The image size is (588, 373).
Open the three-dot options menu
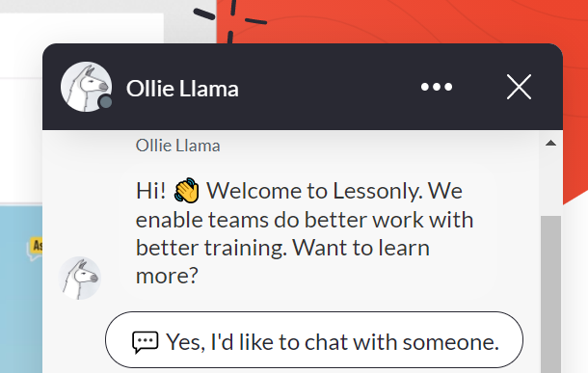tap(437, 87)
